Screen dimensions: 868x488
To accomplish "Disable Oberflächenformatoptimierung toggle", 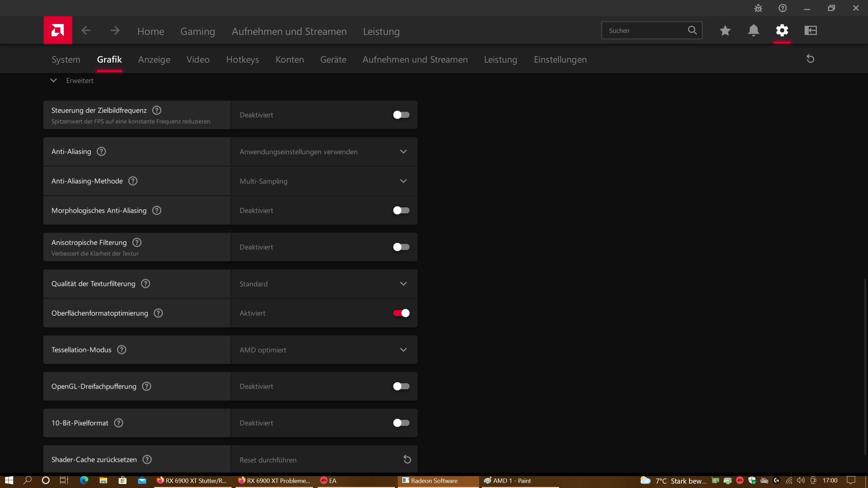I will (401, 313).
